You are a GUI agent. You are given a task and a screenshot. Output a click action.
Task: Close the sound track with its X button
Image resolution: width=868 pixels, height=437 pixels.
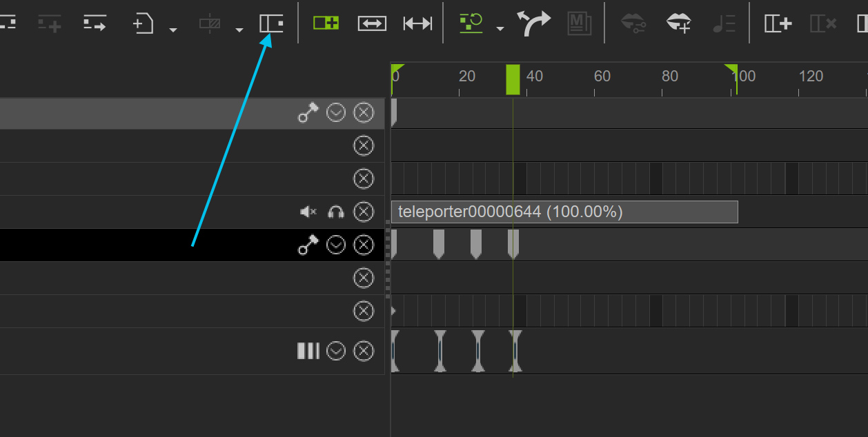tap(364, 212)
